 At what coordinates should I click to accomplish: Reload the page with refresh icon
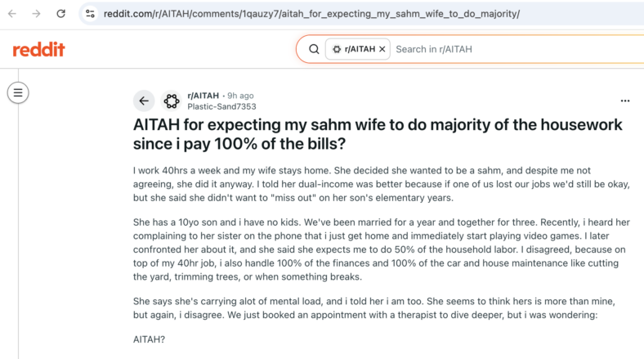[x=60, y=14]
